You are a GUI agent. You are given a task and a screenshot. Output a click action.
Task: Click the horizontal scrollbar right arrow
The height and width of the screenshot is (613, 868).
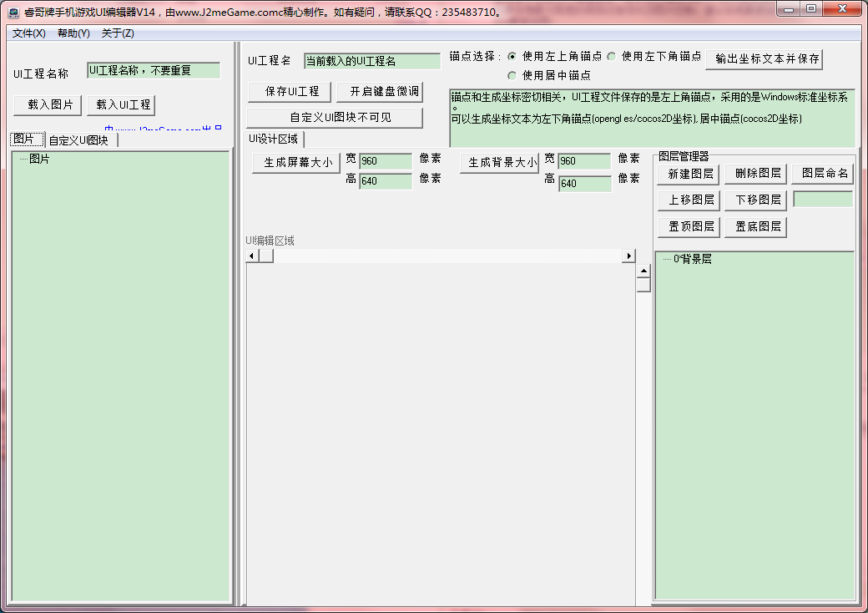tap(628, 256)
